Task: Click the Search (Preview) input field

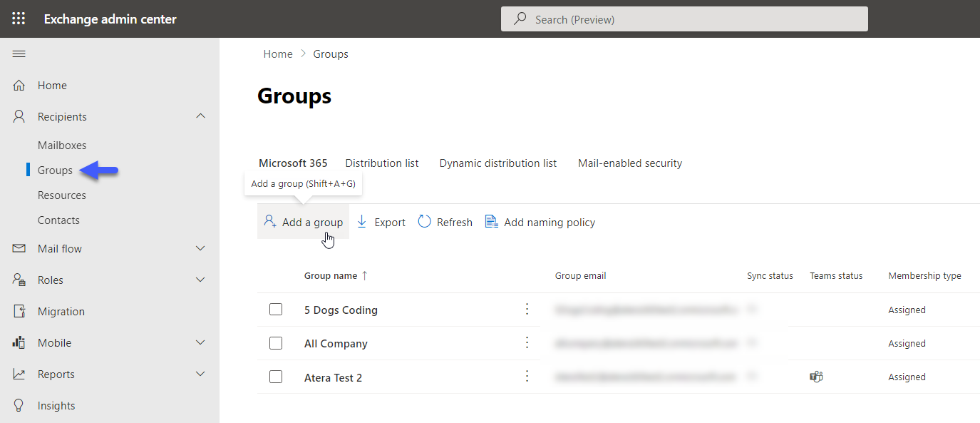Action: coord(684,19)
